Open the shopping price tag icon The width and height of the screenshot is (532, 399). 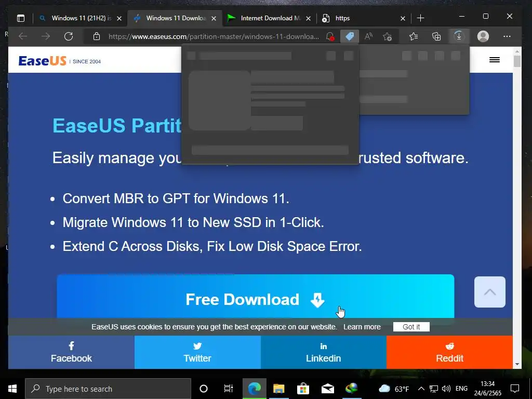(350, 36)
